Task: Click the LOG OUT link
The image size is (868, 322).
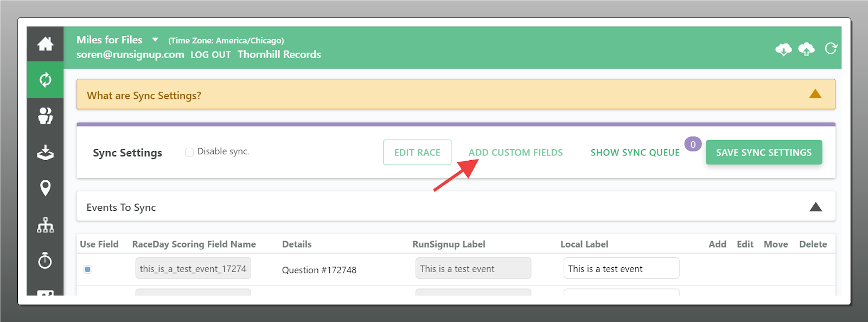Action: (x=210, y=55)
